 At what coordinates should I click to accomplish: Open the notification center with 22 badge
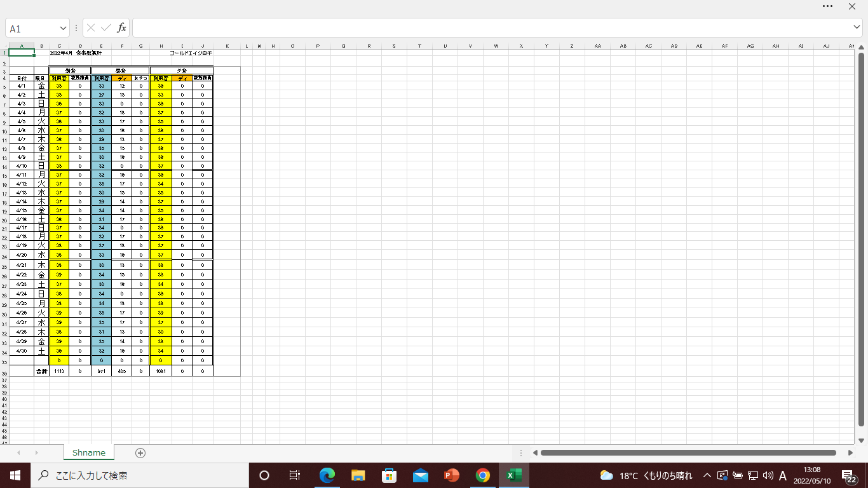point(849,476)
